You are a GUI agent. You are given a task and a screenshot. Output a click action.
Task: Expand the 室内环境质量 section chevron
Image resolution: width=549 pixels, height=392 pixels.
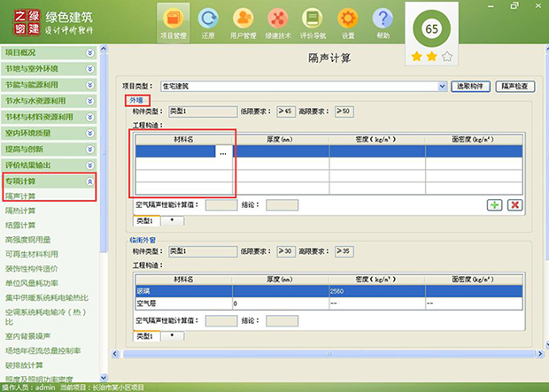(90, 134)
